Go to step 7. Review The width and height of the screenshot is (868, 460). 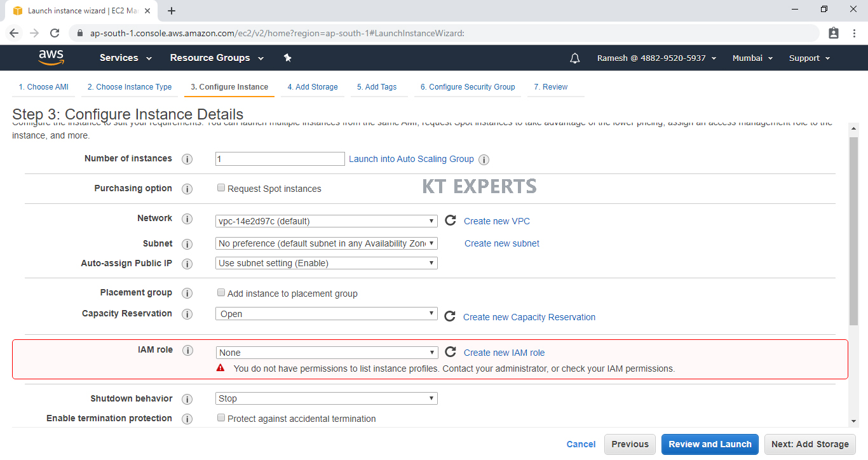point(551,87)
